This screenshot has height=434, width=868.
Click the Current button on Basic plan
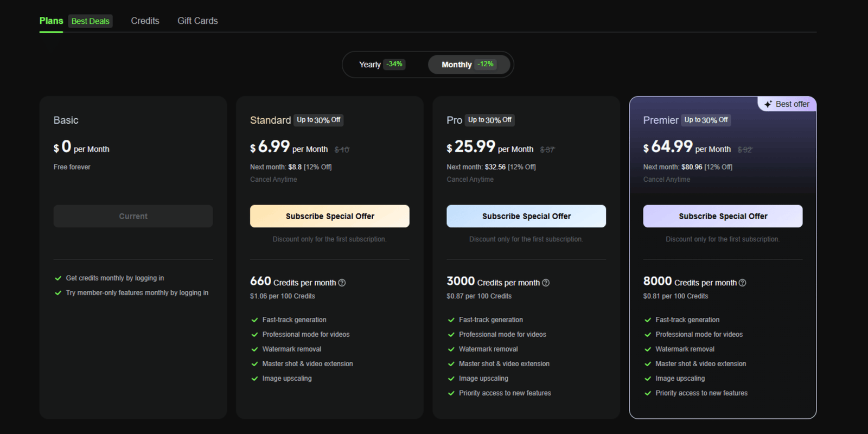click(x=133, y=216)
